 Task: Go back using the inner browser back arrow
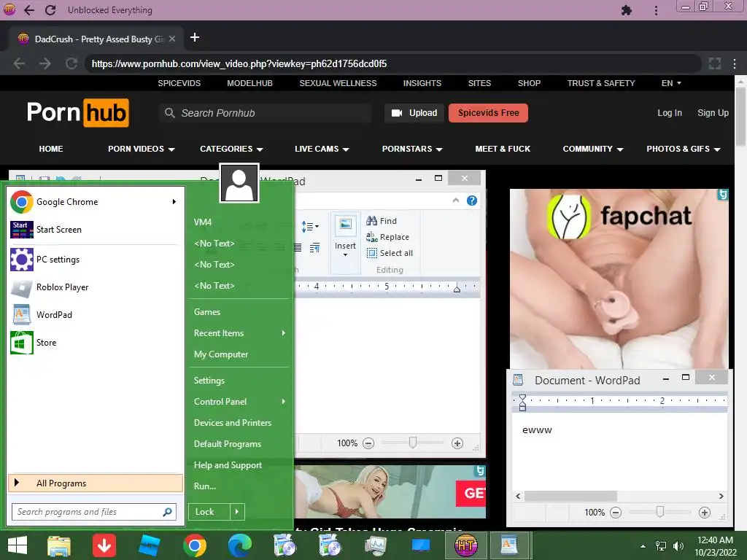[19, 63]
